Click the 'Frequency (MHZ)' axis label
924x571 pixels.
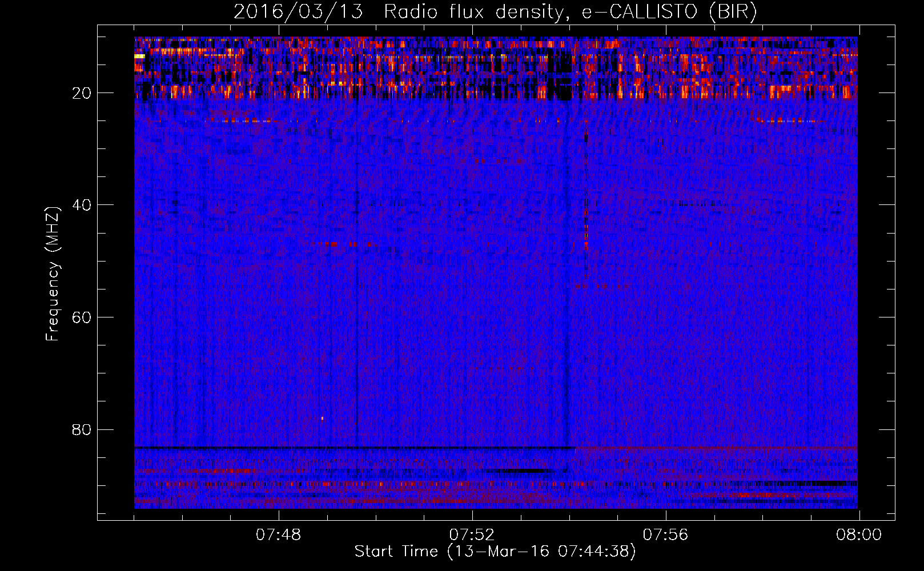coord(53,274)
